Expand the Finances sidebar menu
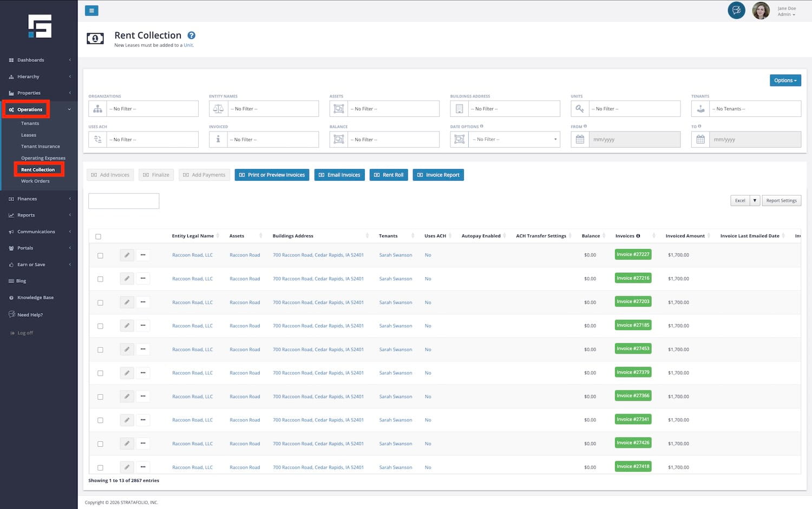Viewport: 812px width, 509px height. [x=27, y=199]
